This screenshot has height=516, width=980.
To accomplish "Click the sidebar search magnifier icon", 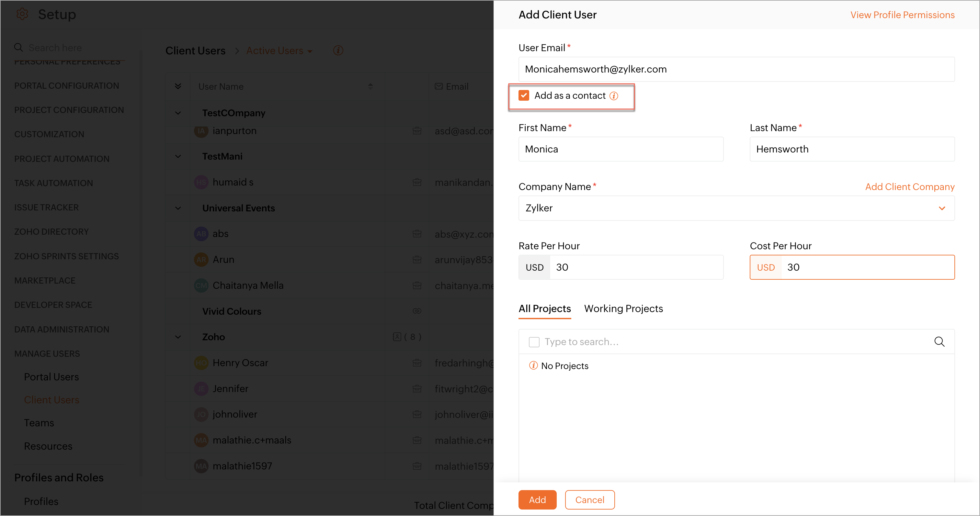I will click(x=18, y=48).
